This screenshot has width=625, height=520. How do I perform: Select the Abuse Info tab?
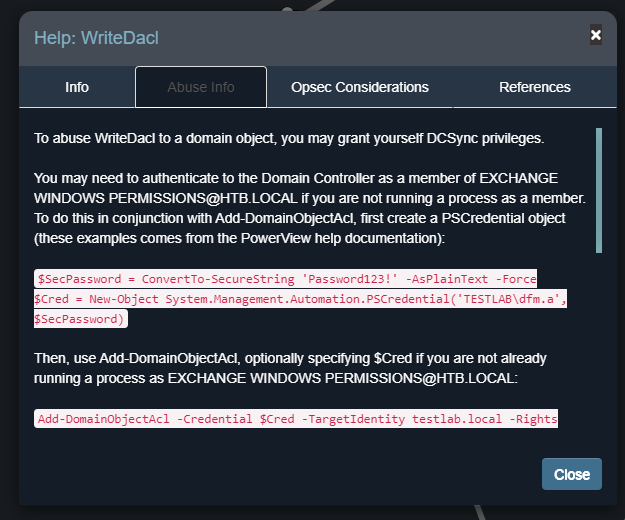pyautogui.click(x=201, y=87)
